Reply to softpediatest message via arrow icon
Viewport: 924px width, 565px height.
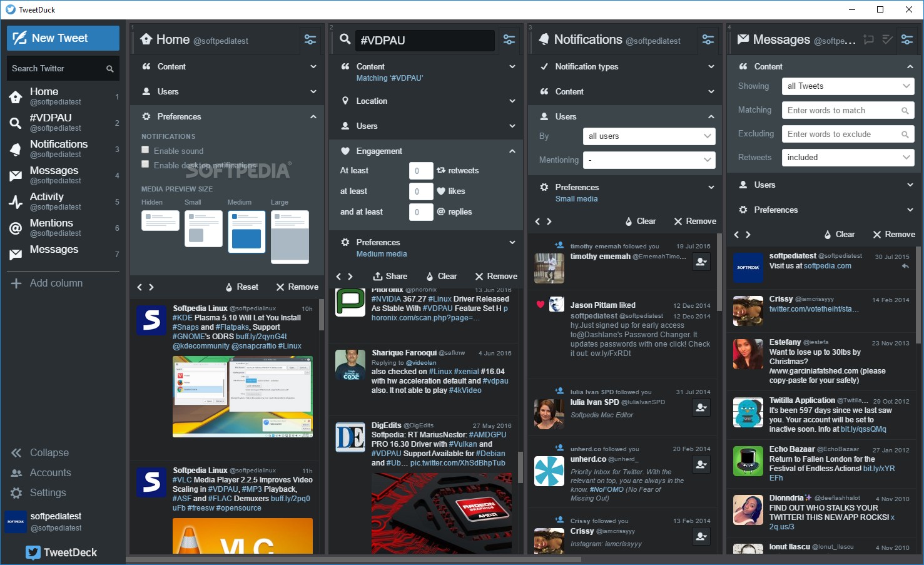pyautogui.click(x=905, y=267)
